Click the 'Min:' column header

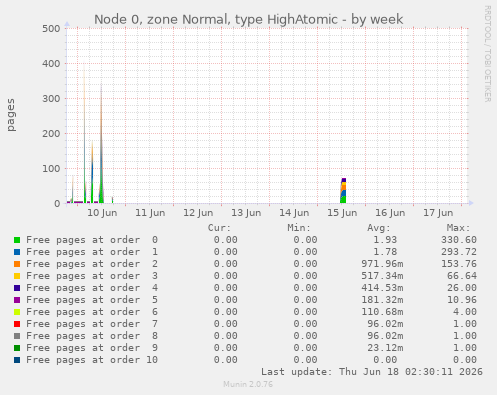tap(299, 228)
